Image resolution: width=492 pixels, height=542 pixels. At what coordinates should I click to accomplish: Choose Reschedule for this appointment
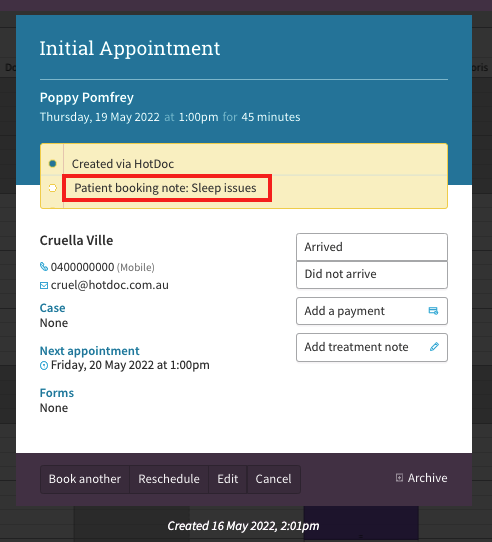(169, 479)
